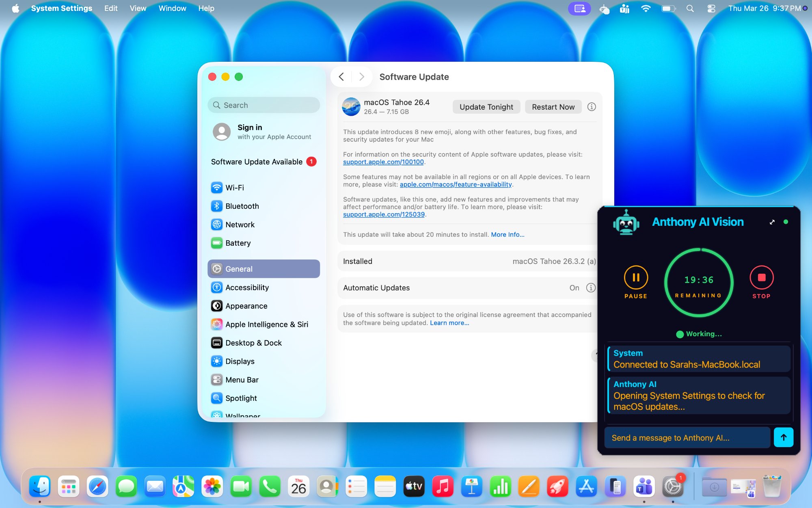Click the screen recording indicator in menu bar

[579, 8]
